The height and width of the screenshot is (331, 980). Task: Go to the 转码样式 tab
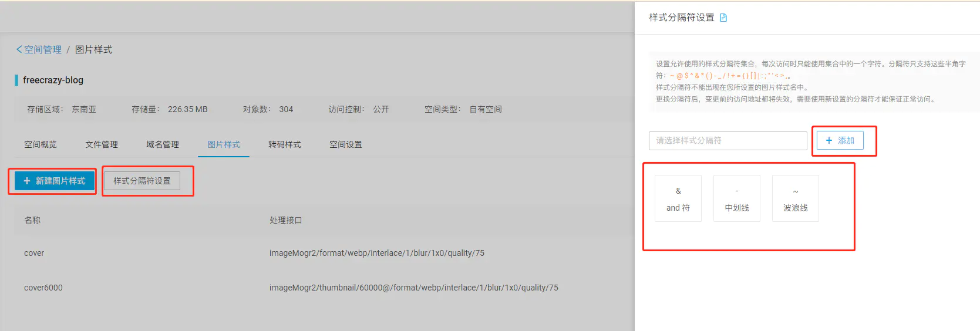[x=285, y=144]
